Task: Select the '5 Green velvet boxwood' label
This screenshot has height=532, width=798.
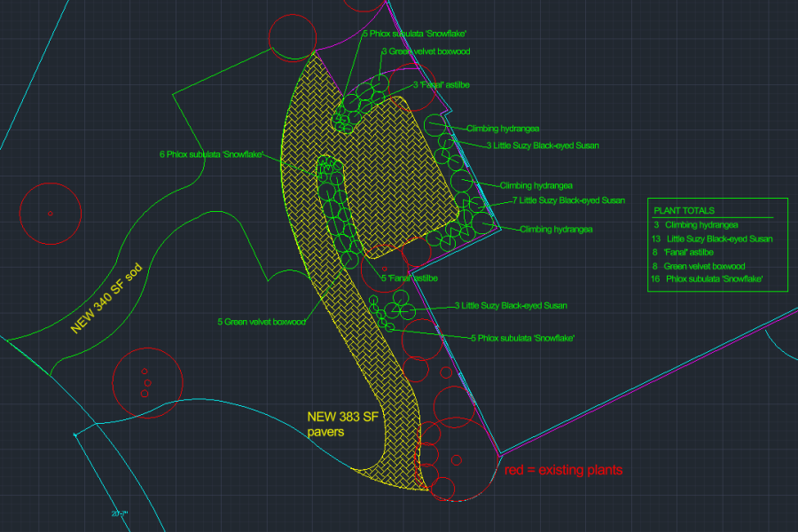Action: coord(262,322)
